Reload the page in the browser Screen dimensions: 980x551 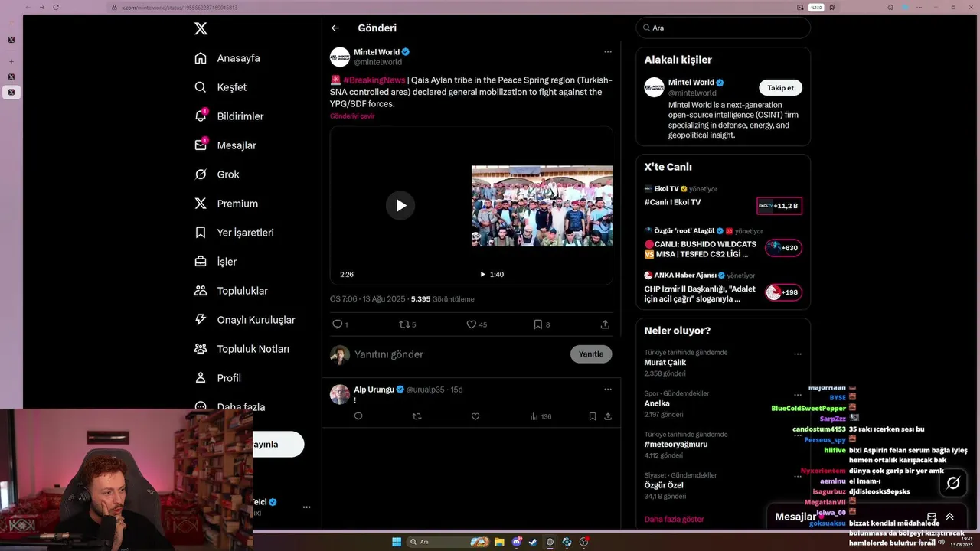click(56, 7)
